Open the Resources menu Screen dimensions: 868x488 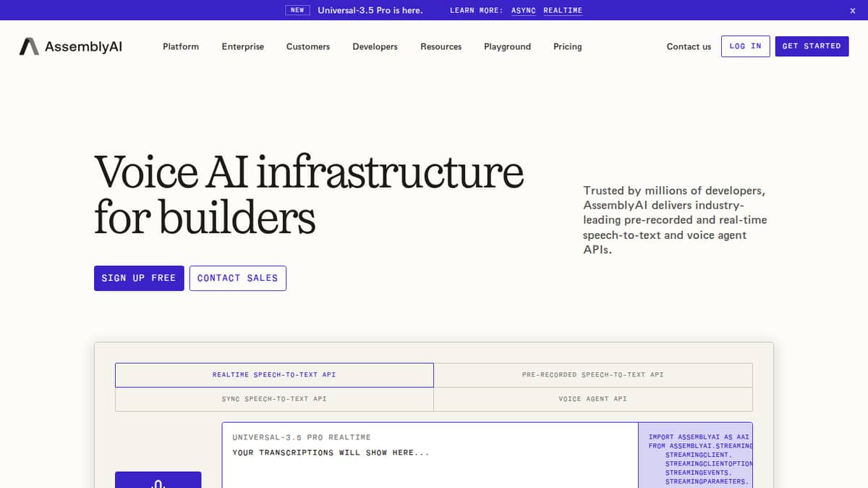click(441, 46)
